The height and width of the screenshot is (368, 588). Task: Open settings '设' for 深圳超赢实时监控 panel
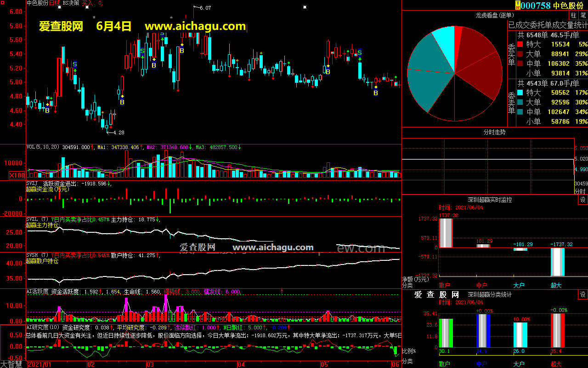tap(582, 200)
